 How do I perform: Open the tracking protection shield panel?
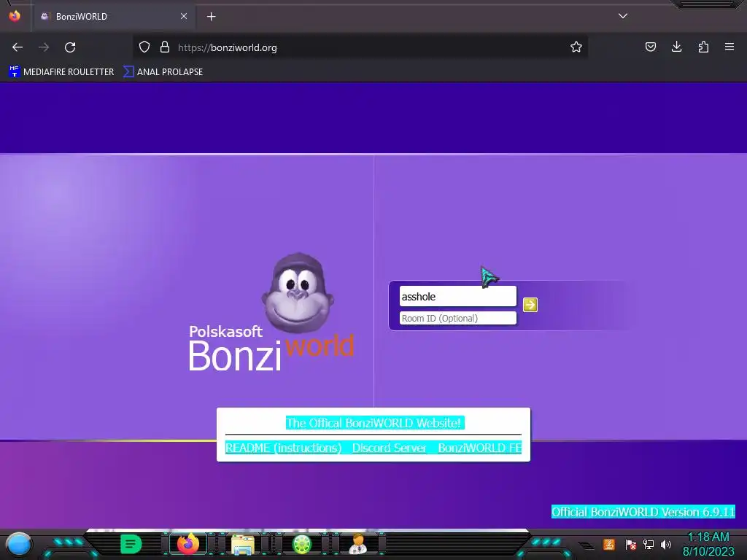coord(144,47)
